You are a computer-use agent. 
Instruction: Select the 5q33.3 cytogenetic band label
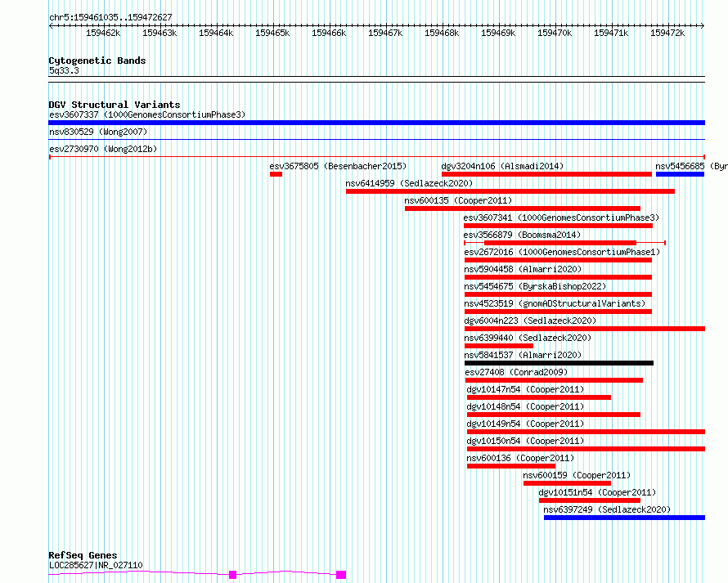(x=64, y=70)
